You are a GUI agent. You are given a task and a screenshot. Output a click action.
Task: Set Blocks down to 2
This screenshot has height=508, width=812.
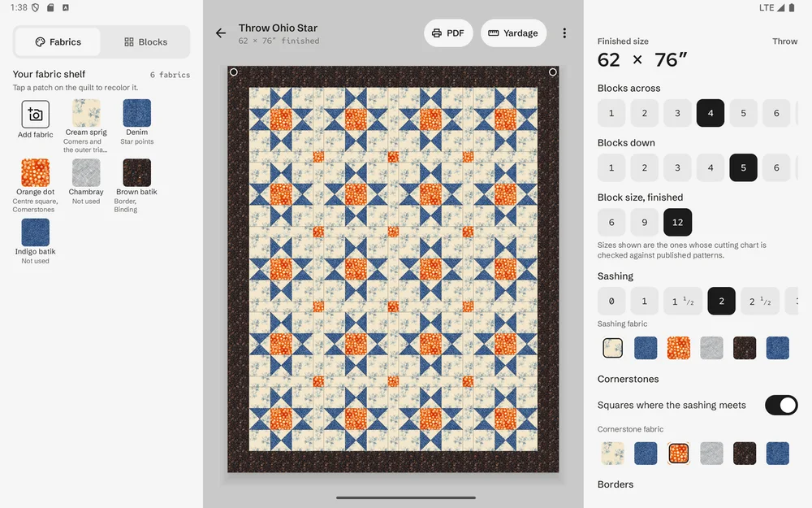(644, 167)
